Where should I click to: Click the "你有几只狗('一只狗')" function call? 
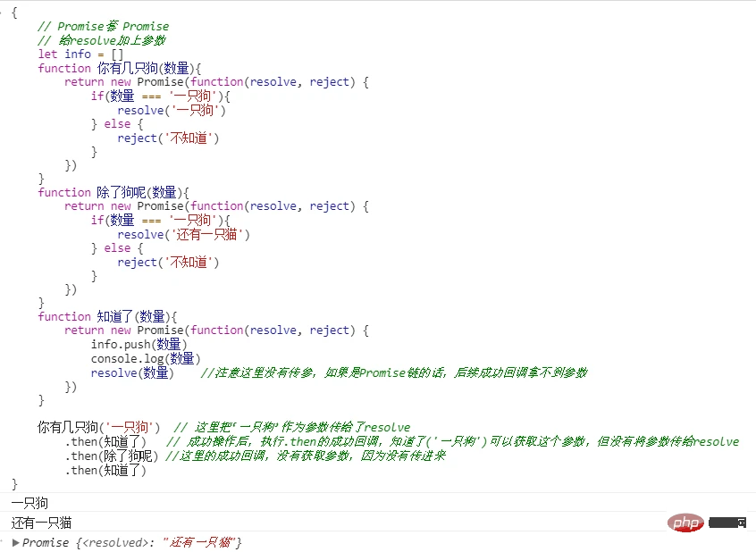click(99, 427)
